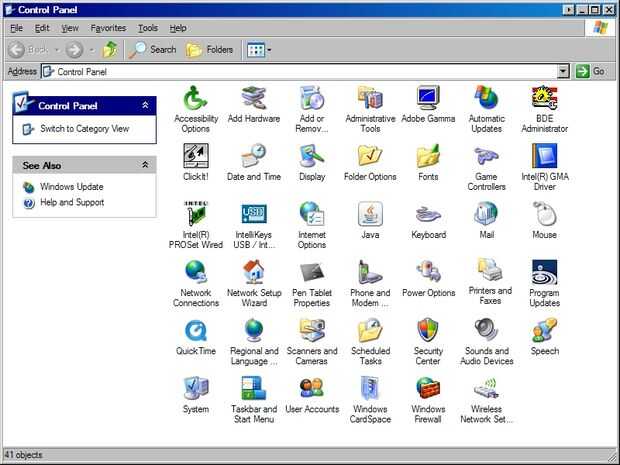Open Wireless Network Setup icon

pos(486,389)
